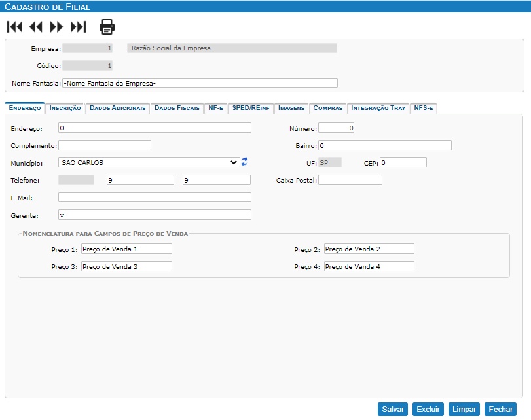Select the SPED/REinf tab
Screen dimensions: 531x420
[251, 108]
